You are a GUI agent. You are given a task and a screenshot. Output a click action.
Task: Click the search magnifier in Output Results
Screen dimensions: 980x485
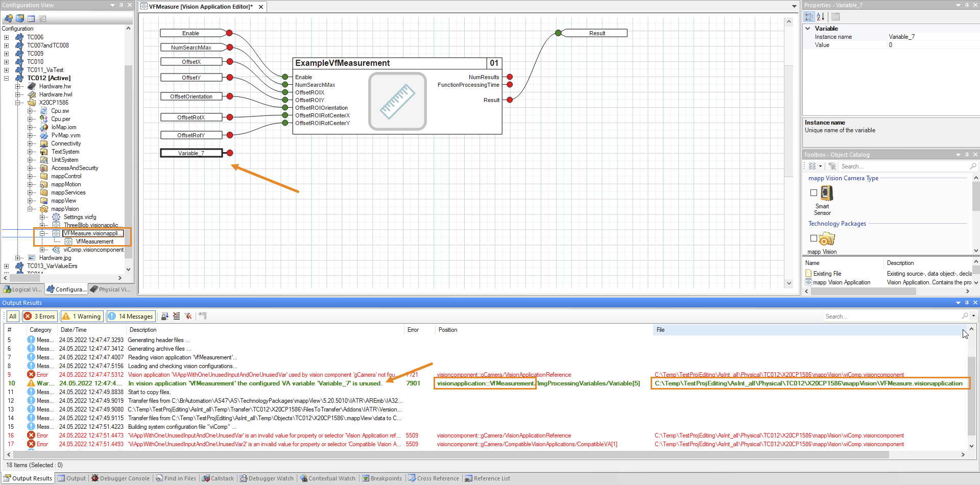tap(965, 316)
